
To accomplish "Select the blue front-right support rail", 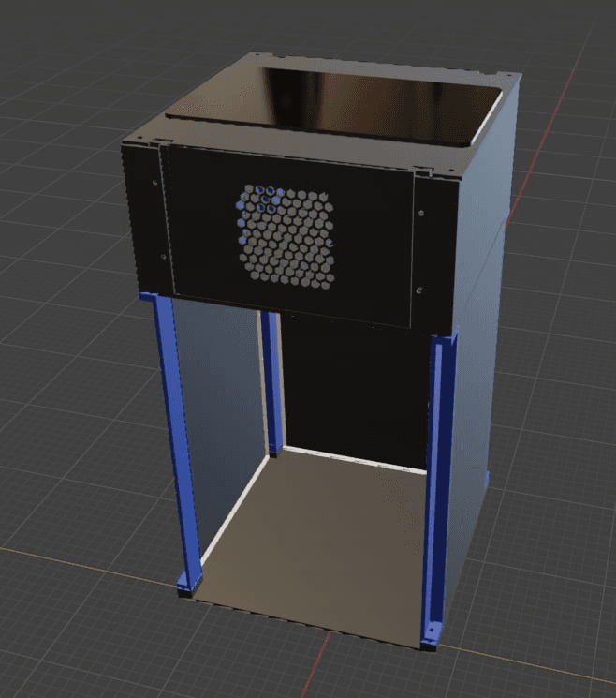I will click(x=439, y=490).
